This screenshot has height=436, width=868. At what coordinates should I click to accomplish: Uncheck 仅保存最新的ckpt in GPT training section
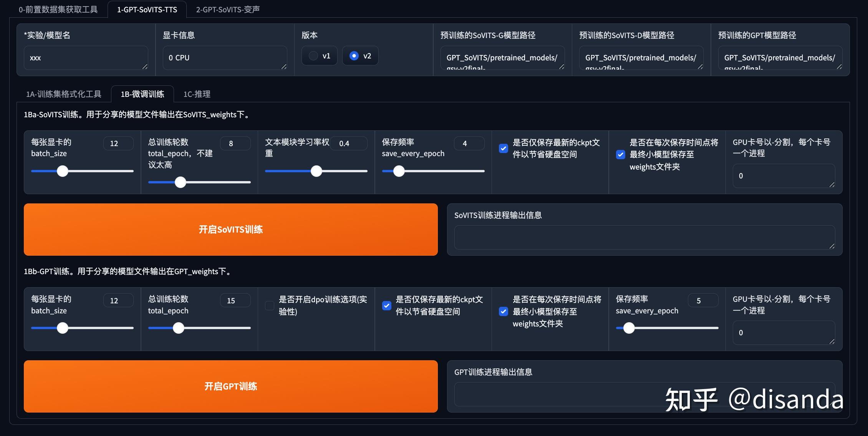tap(386, 305)
